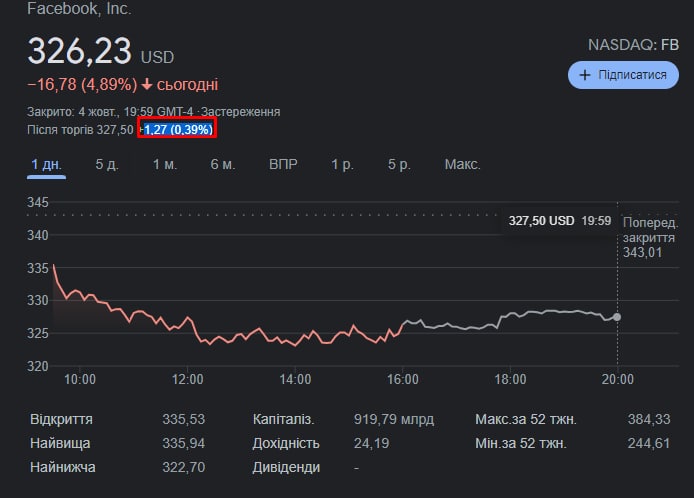The height and width of the screenshot is (498, 694).
Task: Click the red down arrow next to сьогодні
Action: pos(147,84)
